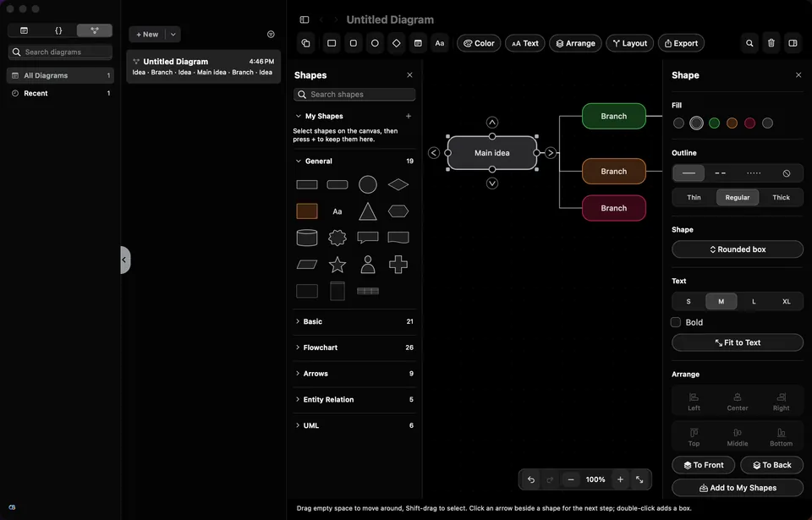Expand the Flowchart shapes section
Screen dimensions: 812x520
pyautogui.click(x=298, y=347)
